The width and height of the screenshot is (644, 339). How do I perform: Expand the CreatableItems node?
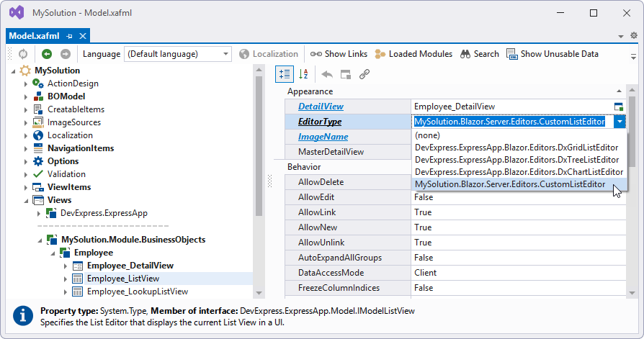[26, 110]
